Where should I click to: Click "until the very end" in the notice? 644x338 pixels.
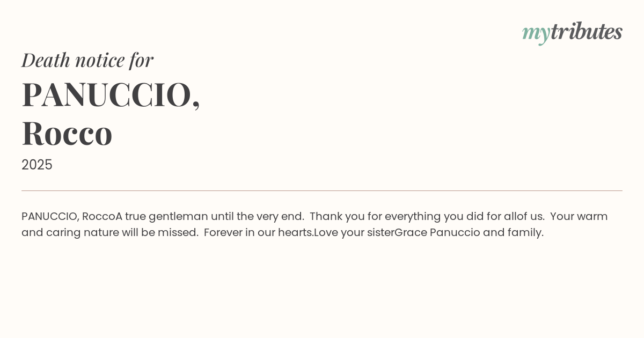coord(257,217)
